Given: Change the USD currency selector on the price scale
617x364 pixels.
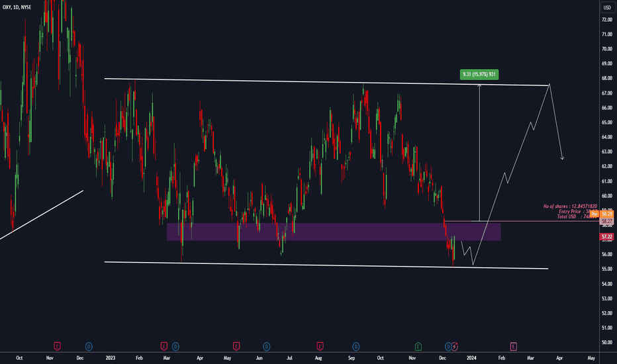Looking at the screenshot, I should tap(607, 7).
